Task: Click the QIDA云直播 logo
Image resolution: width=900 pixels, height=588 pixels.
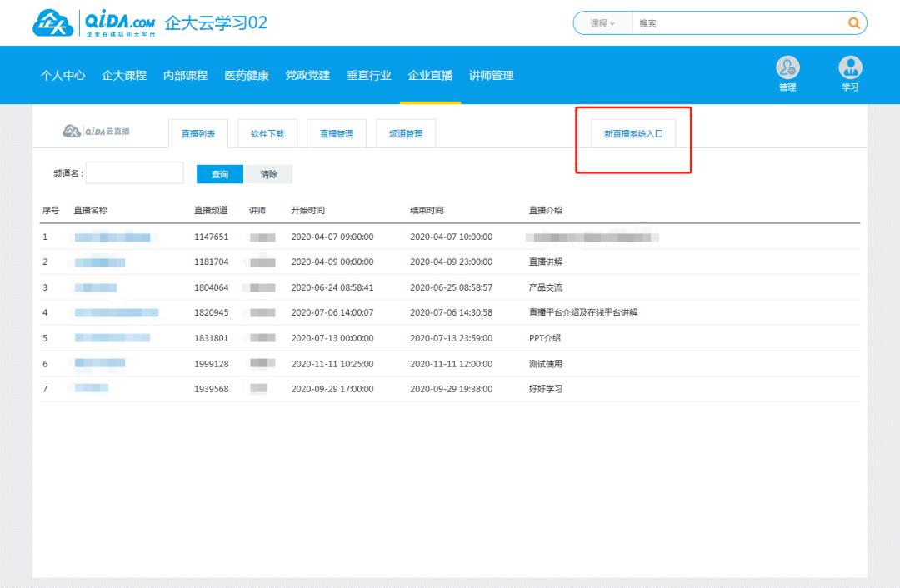Action: point(97,132)
